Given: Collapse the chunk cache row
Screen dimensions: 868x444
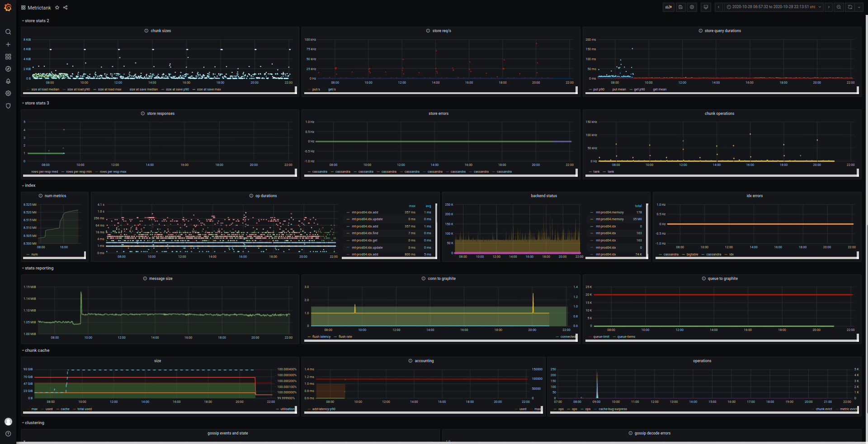Looking at the screenshot, I should [x=36, y=350].
